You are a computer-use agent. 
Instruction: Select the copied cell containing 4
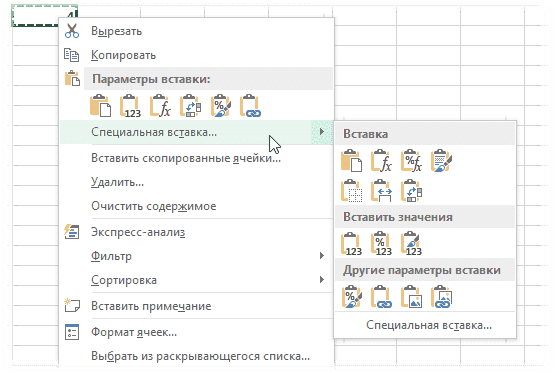[x=45, y=16]
